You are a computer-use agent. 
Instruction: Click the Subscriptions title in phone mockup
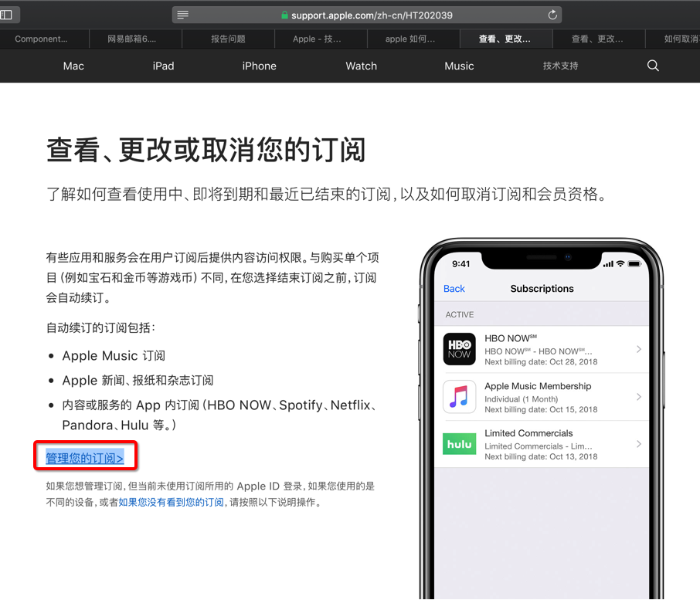pyautogui.click(x=542, y=289)
